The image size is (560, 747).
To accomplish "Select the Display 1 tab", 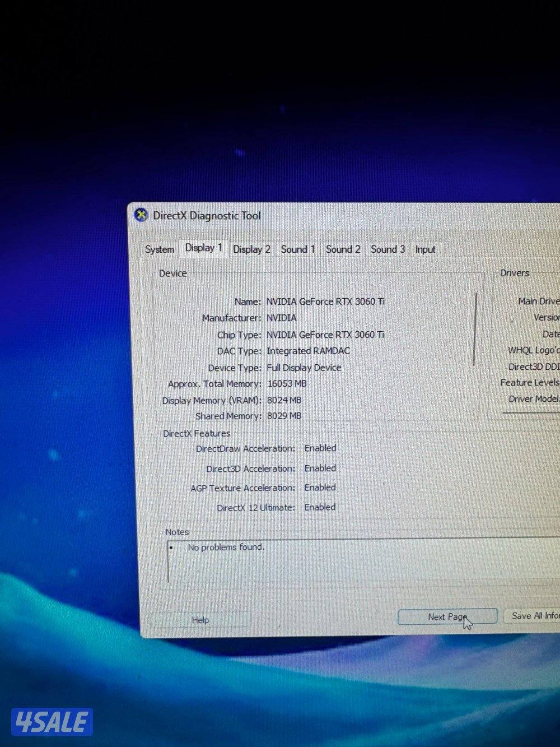I will click(203, 248).
